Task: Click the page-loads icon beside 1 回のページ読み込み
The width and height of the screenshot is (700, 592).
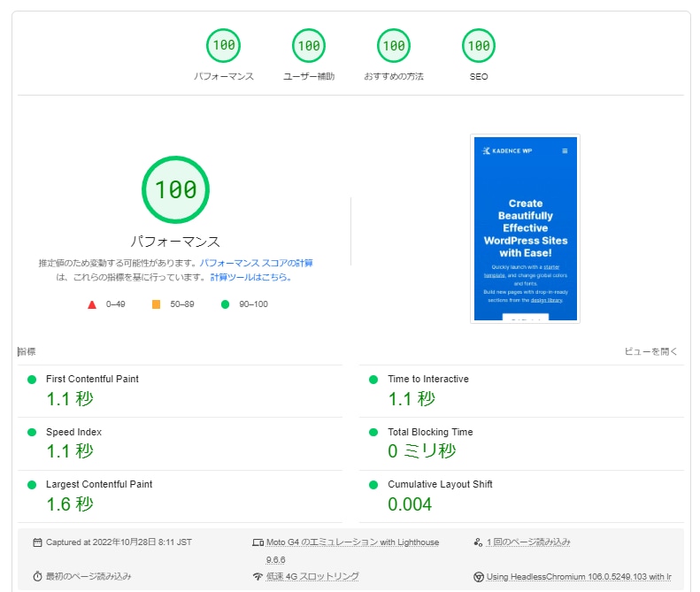Action: coord(478,542)
